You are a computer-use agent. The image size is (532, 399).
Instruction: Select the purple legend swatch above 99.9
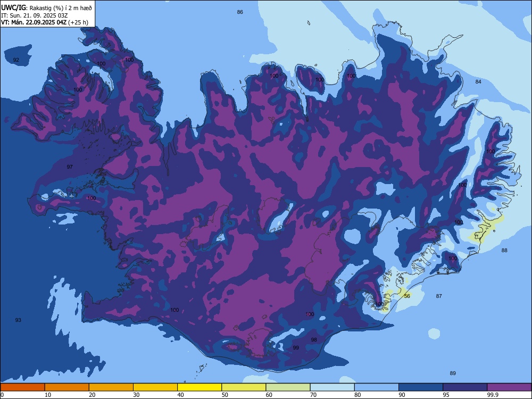coord(509,387)
